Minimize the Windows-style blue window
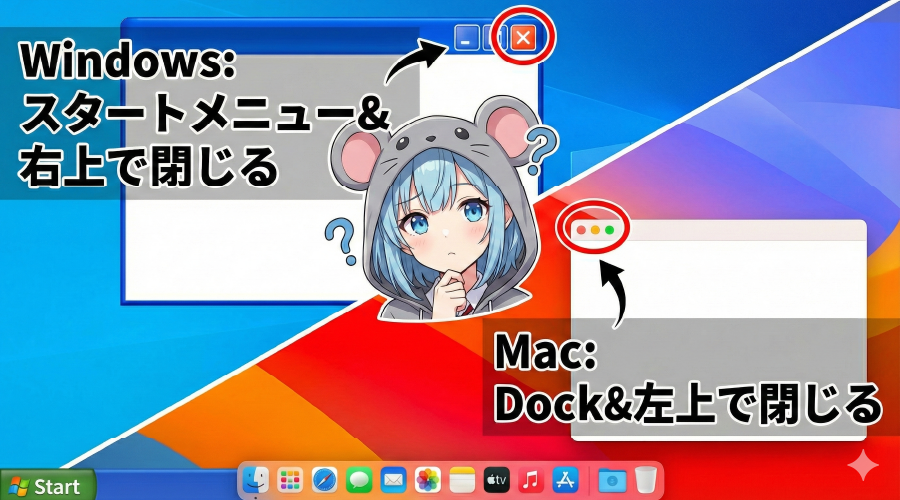 pyautogui.click(x=467, y=38)
